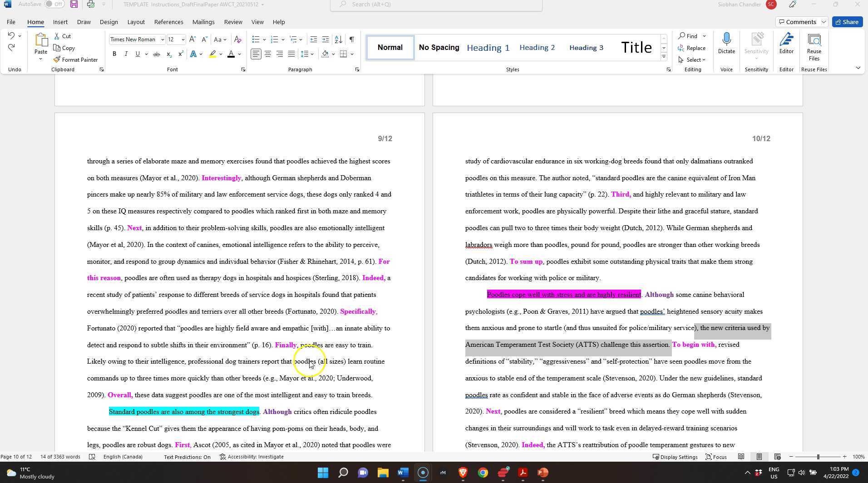Increase paragraph indent
Viewport: 868px width, 483px height.
pos(325,39)
